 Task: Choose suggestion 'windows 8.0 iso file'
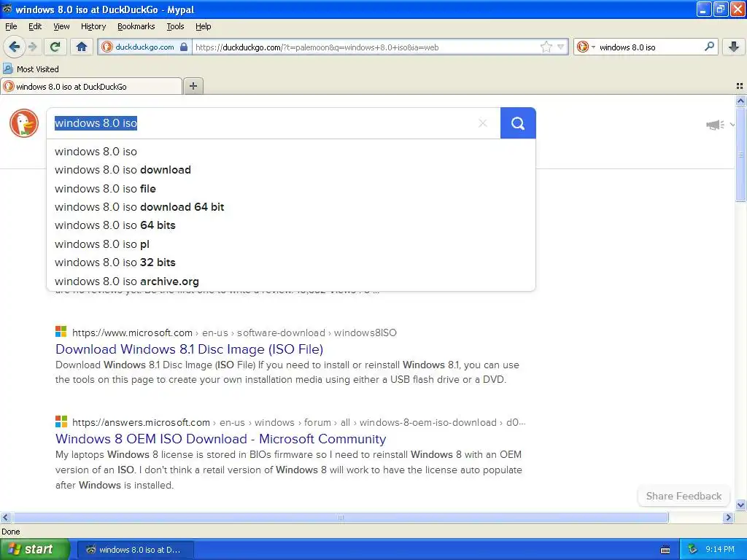point(291,189)
